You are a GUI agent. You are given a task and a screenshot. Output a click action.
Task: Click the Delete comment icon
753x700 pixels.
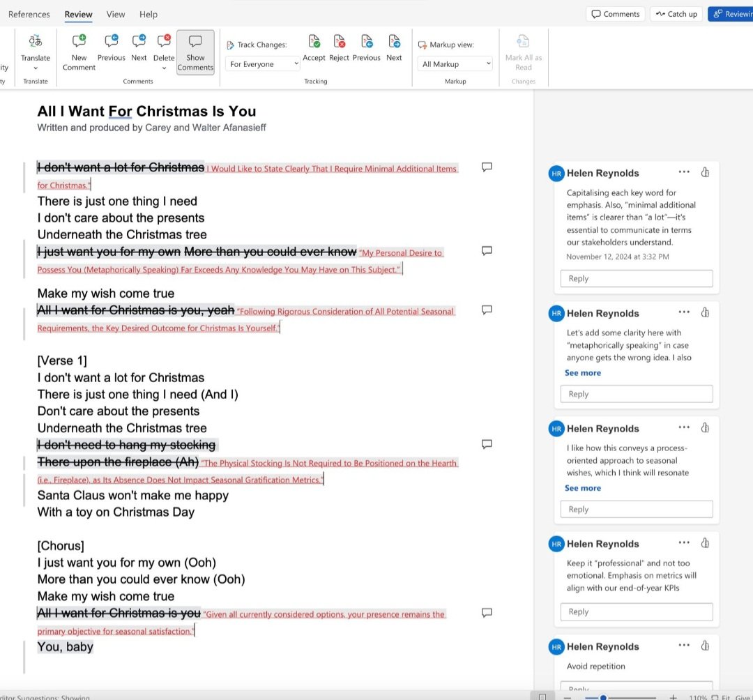click(x=164, y=41)
